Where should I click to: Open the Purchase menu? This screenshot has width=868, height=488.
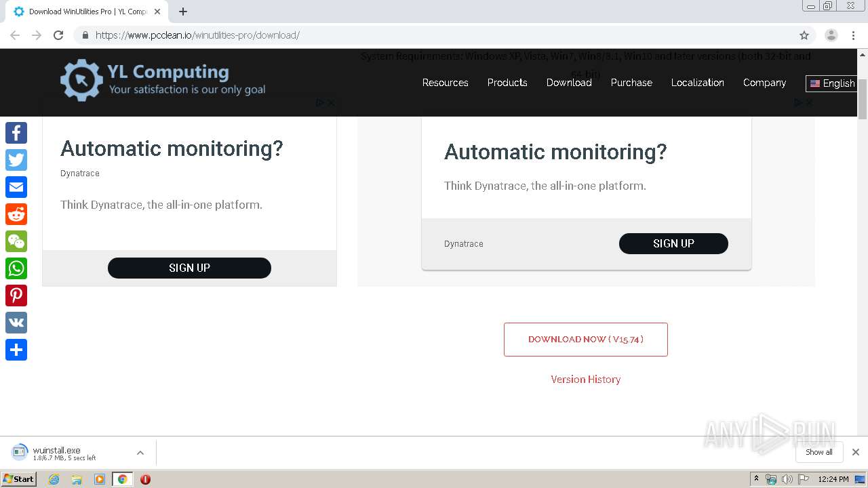[x=631, y=83]
